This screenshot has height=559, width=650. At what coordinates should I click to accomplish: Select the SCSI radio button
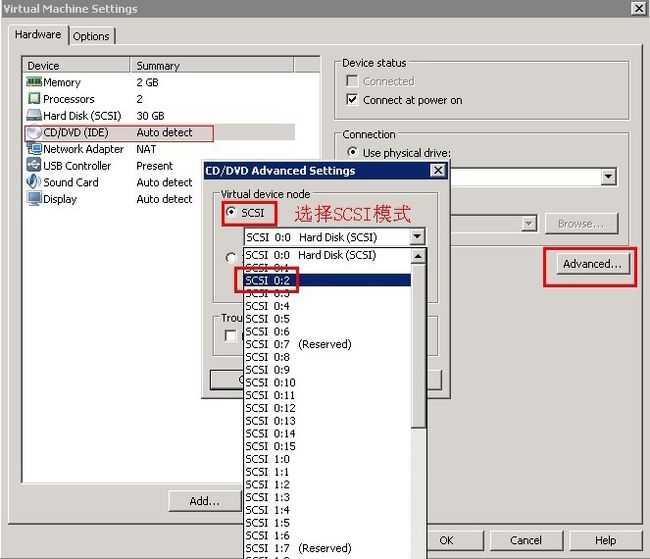pos(231,212)
